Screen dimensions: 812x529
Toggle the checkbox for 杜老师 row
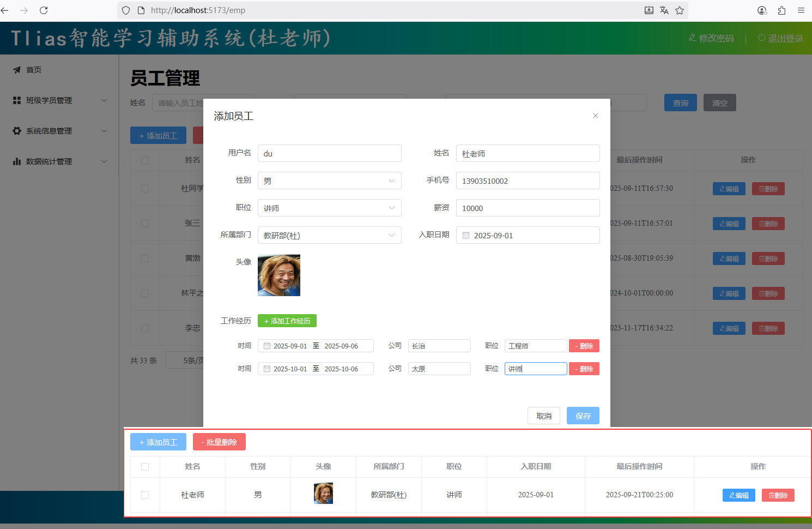(145, 495)
